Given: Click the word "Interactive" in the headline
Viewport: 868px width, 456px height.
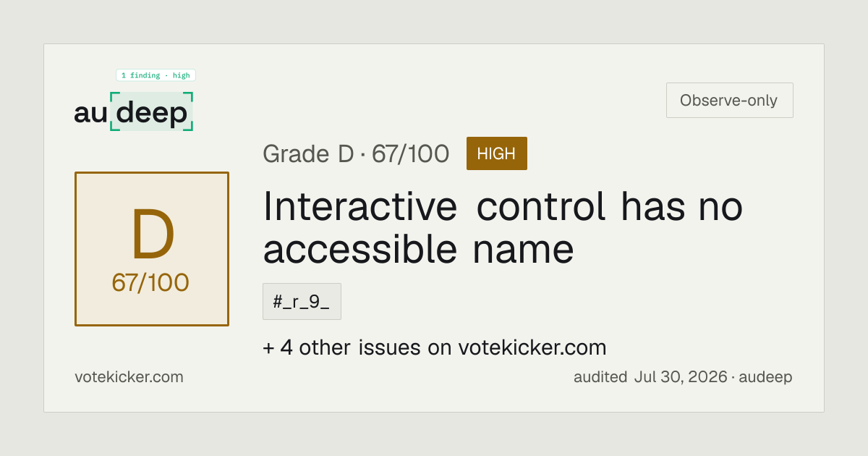Looking at the screenshot, I should click(359, 207).
